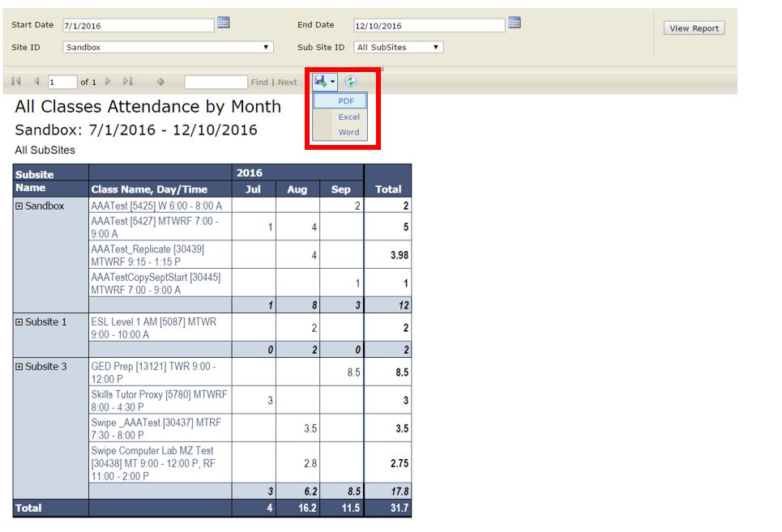Click the export save icon

322,82
